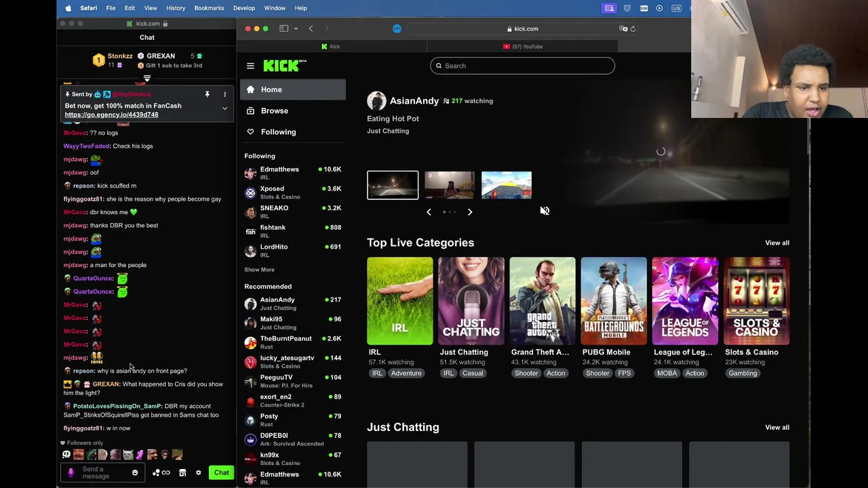This screenshot has width=868, height=488.
Task: Open AsianAndy featured stream title
Action: pyautogui.click(x=393, y=119)
